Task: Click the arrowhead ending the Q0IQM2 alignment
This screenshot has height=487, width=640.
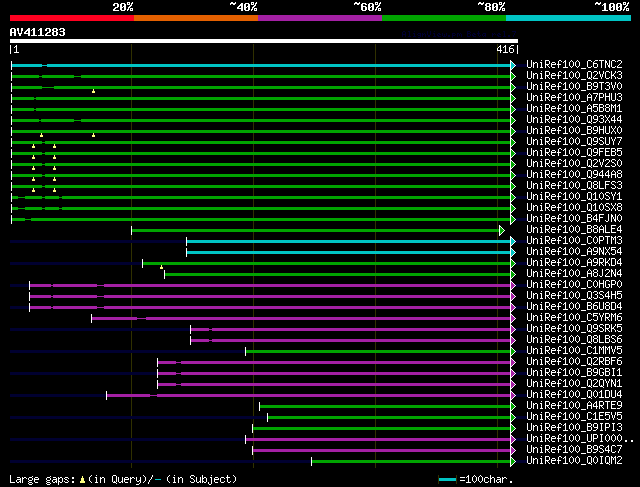Action: click(513, 462)
